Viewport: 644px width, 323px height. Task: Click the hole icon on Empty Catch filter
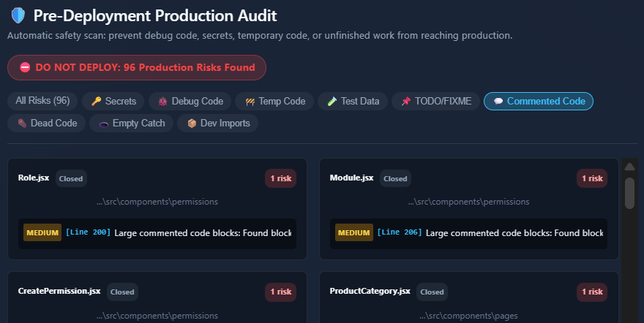104,123
